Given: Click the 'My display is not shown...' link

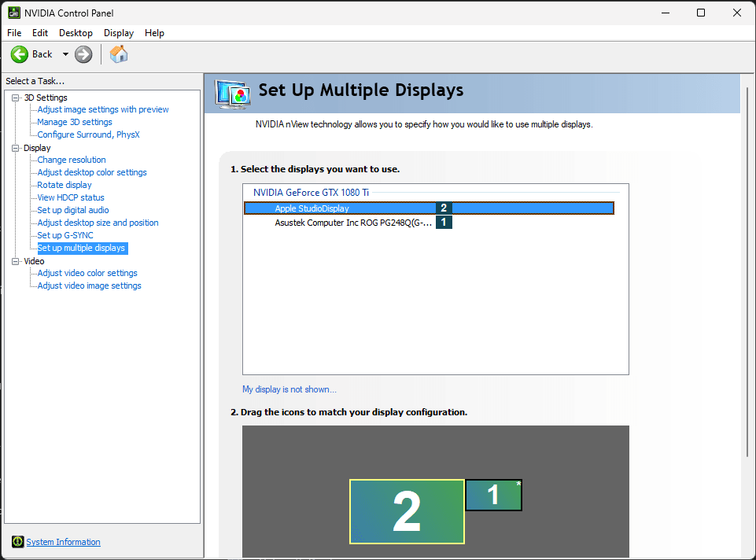Looking at the screenshot, I should [x=289, y=389].
